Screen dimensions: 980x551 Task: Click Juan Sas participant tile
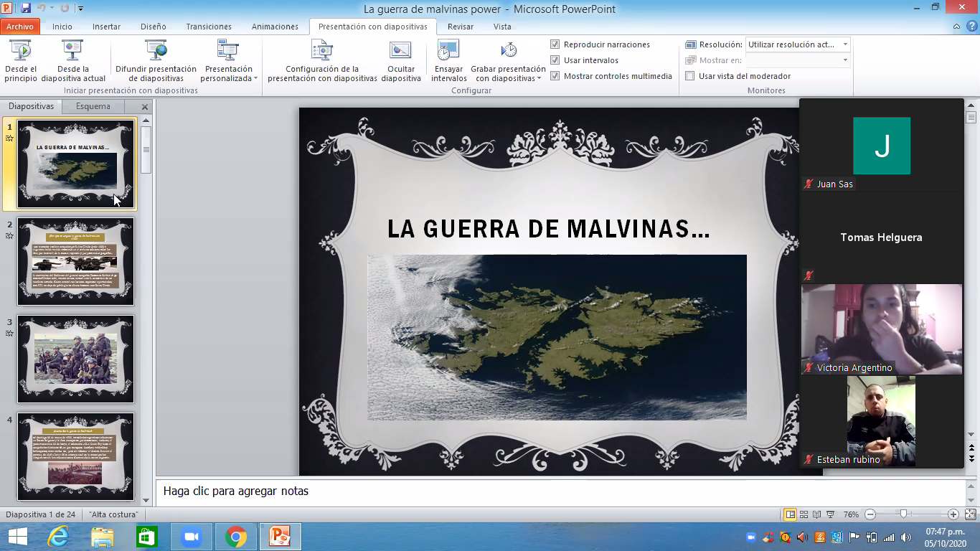(882, 146)
